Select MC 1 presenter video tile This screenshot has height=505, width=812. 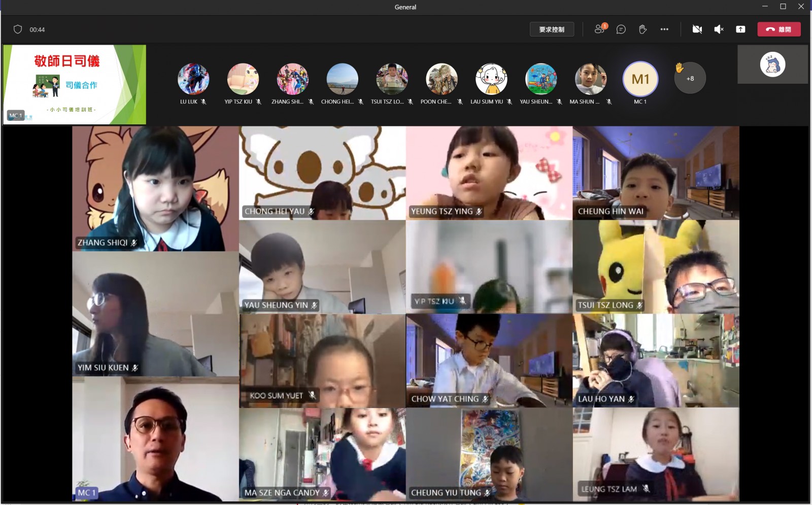pyautogui.click(x=156, y=439)
